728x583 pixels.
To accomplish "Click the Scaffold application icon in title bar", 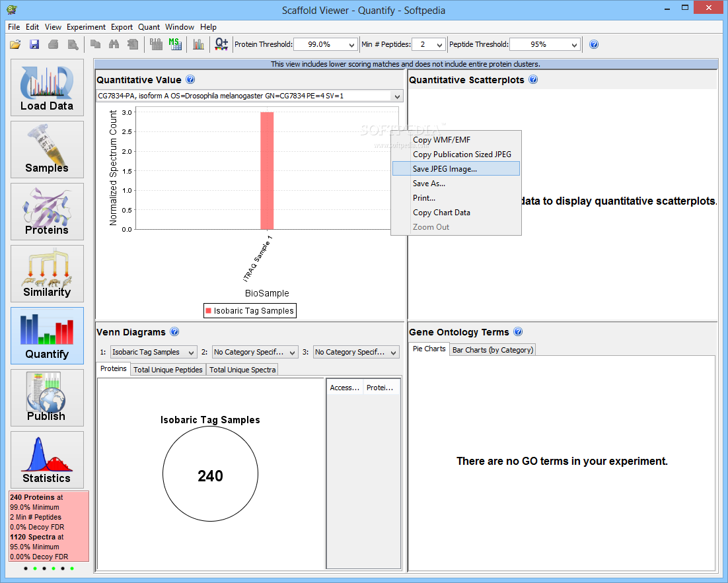I will point(12,9).
